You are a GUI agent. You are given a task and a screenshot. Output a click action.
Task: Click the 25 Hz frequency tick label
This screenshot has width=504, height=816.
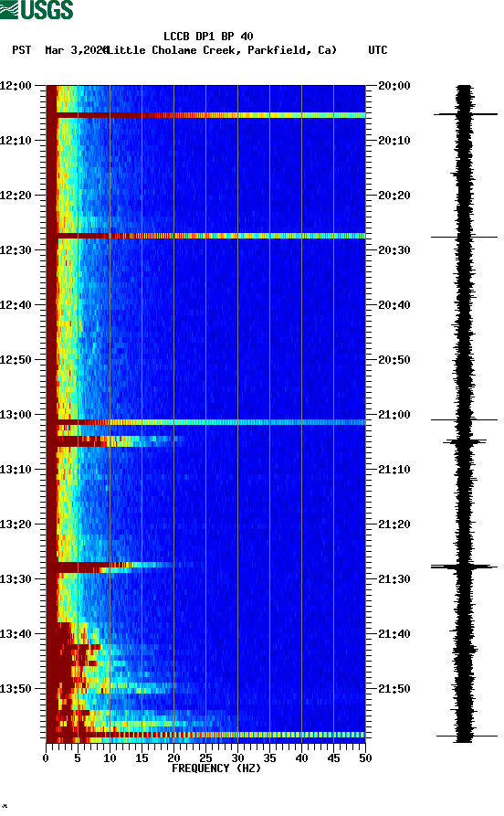tap(206, 758)
